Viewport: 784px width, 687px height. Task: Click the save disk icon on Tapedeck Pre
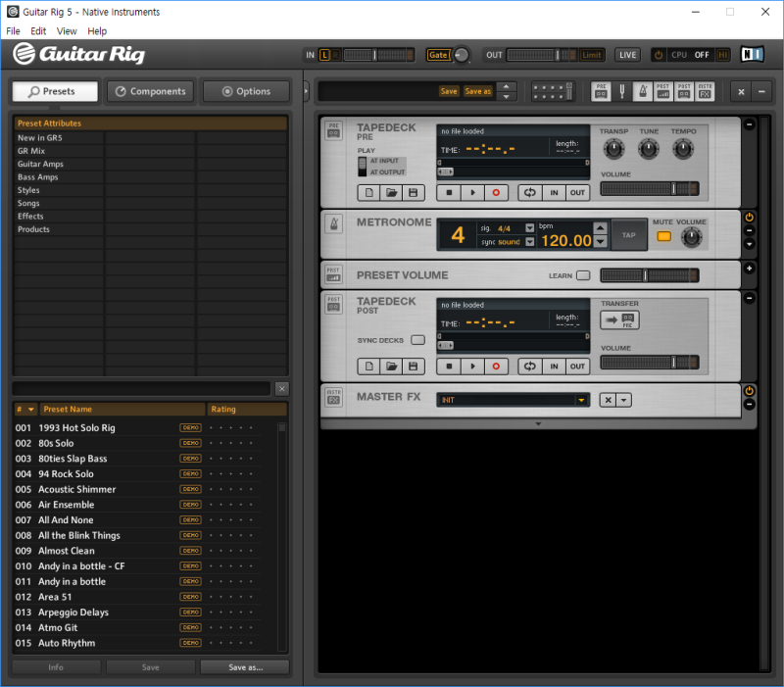point(414,192)
